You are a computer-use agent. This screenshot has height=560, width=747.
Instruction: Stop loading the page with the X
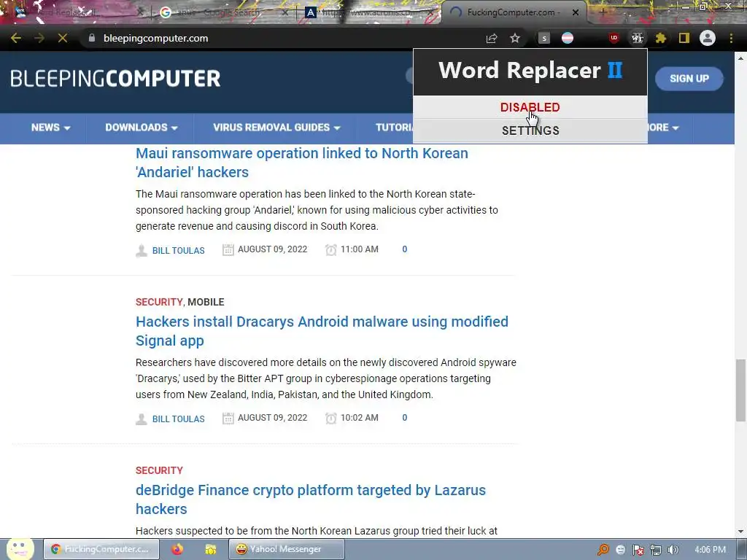click(63, 38)
